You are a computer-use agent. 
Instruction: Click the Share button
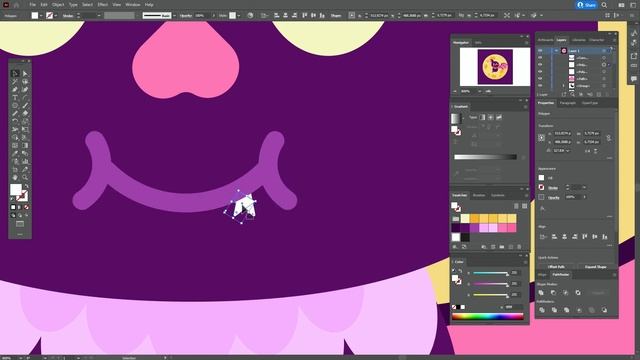587,5
